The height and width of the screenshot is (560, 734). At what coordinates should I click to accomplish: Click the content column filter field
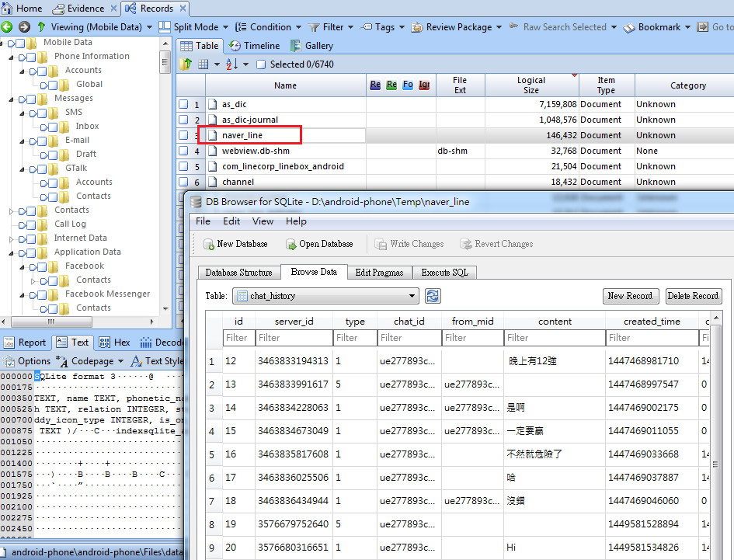pos(555,338)
